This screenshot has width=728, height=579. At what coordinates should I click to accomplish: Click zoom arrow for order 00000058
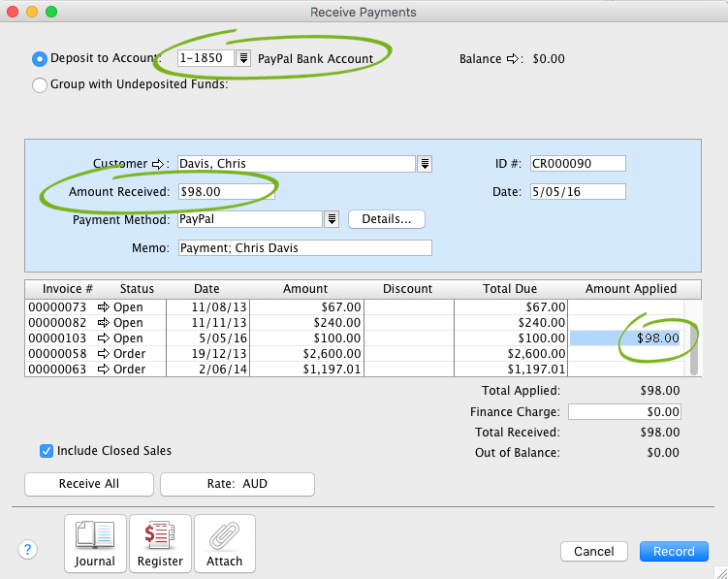[106, 354]
